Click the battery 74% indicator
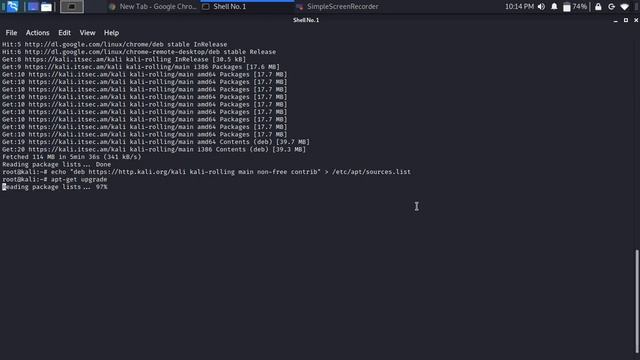640x360 pixels. click(x=575, y=7)
